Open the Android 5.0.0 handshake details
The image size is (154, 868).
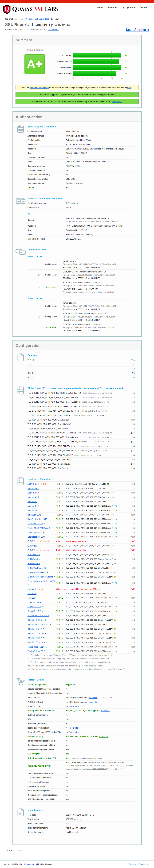33,510
